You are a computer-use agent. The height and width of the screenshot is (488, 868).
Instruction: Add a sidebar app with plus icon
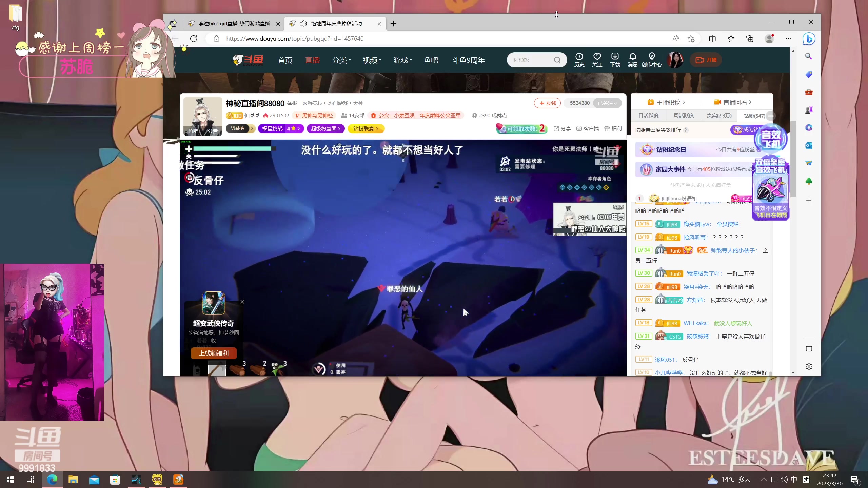[809, 200]
